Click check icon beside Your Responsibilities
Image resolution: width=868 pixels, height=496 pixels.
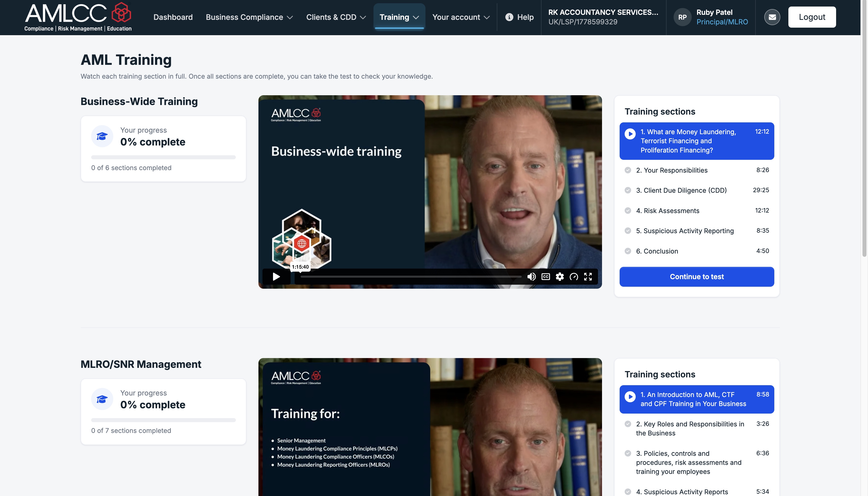pos(628,170)
